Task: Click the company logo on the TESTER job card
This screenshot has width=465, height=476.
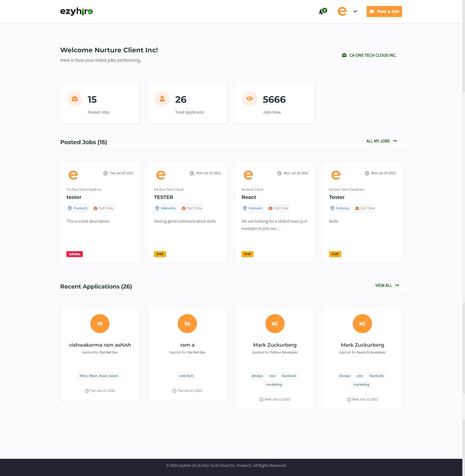Action: click(161, 175)
